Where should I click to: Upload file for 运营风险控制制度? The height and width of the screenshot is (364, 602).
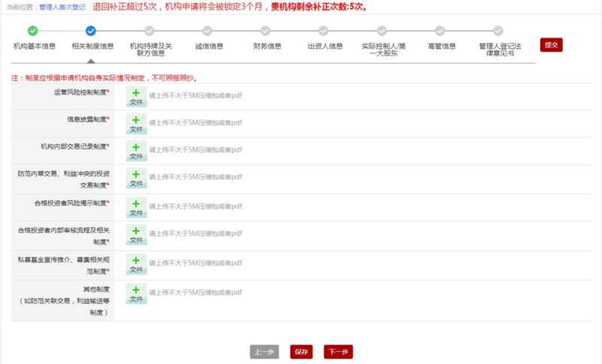pyautogui.click(x=136, y=97)
